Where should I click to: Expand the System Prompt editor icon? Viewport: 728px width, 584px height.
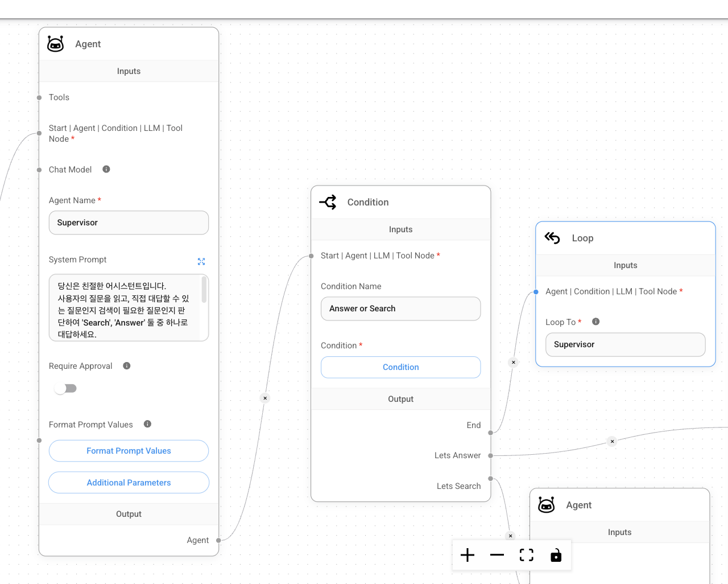tap(201, 261)
